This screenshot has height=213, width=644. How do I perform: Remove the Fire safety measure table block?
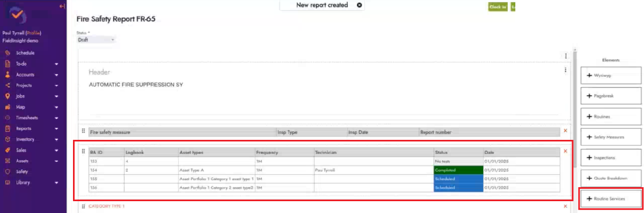[565, 131]
